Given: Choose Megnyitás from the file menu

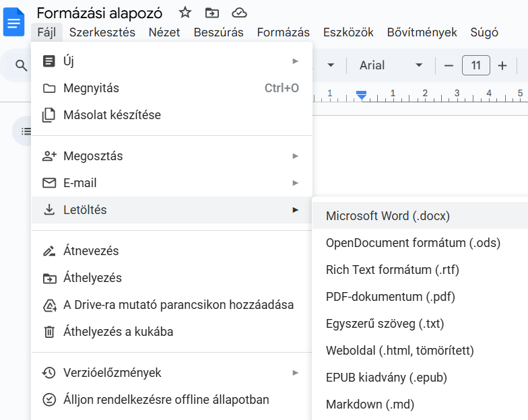Looking at the screenshot, I should coord(172,88).
